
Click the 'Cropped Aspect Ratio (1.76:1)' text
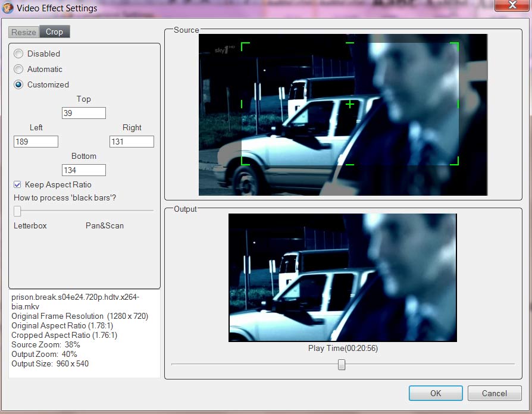click(64, 335)
